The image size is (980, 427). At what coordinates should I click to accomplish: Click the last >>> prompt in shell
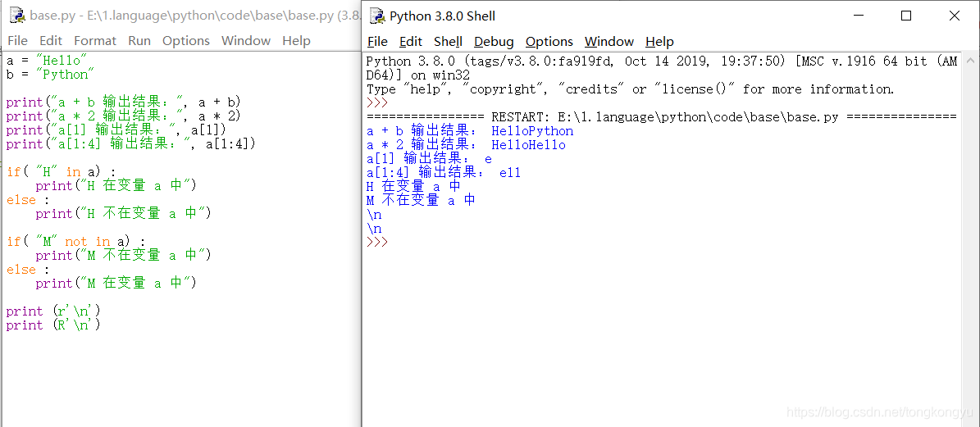(x=377, y=243)
